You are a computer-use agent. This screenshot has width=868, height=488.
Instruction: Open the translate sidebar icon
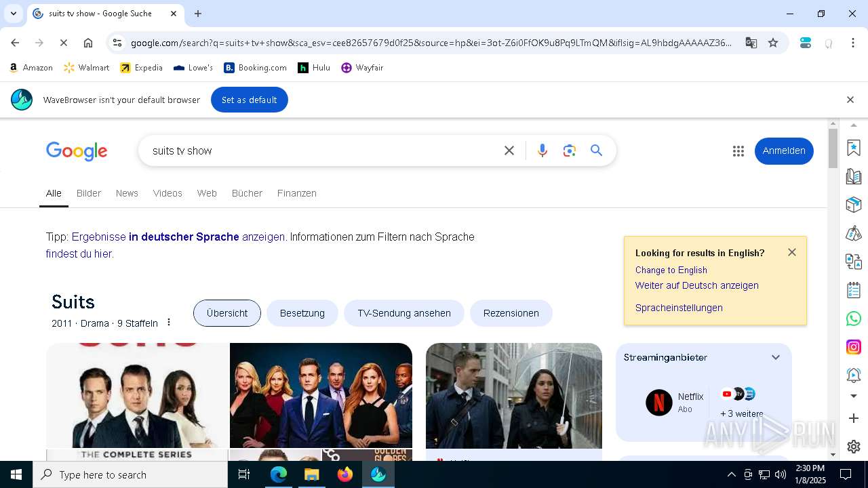point(854,262)
